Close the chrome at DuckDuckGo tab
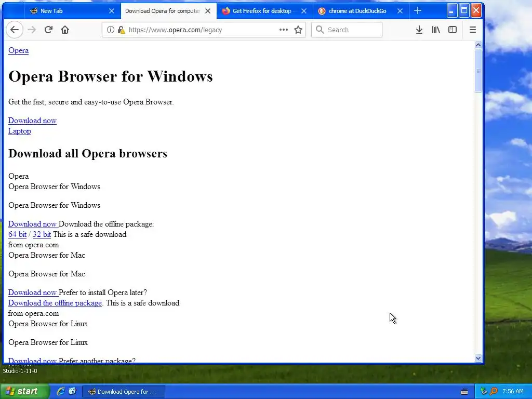Screen dimensions: 532x399 click(x=400, y=11)
